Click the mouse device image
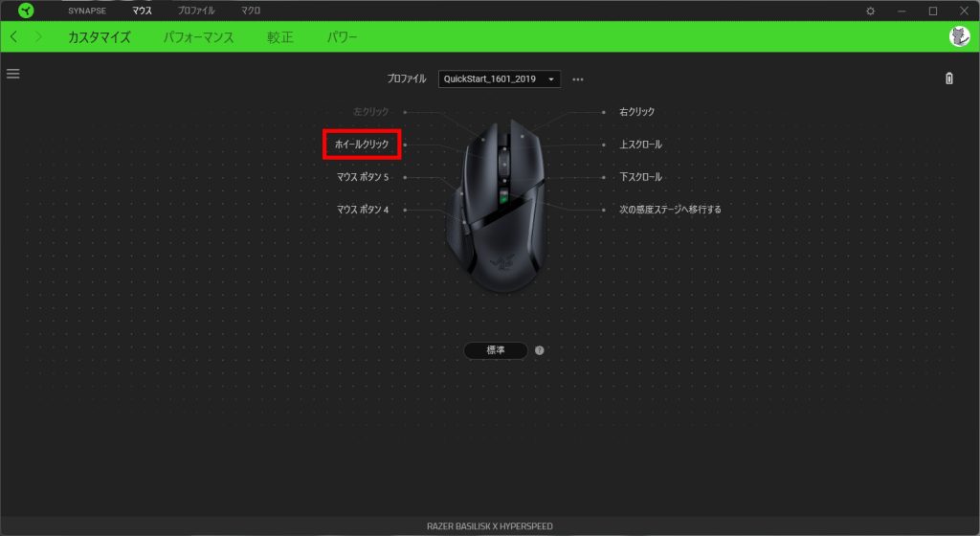This screenshot has height=536, width=980. pos(497,206)
